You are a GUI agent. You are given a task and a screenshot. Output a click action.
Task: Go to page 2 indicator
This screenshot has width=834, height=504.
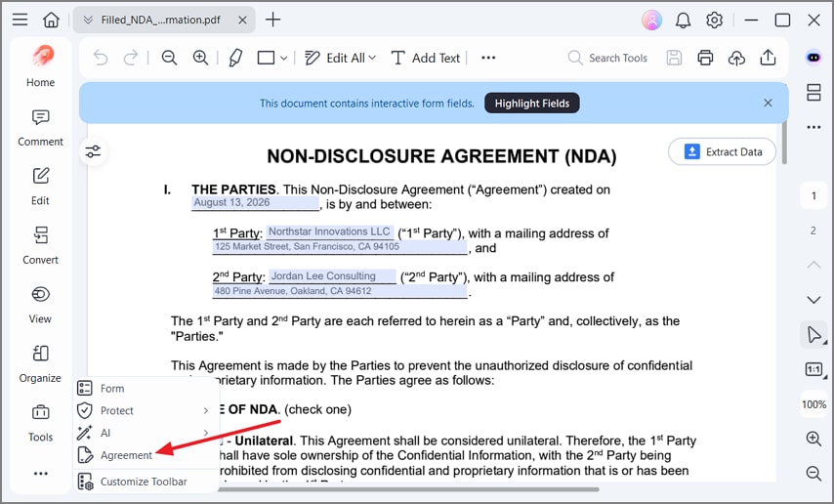[813, 231]
